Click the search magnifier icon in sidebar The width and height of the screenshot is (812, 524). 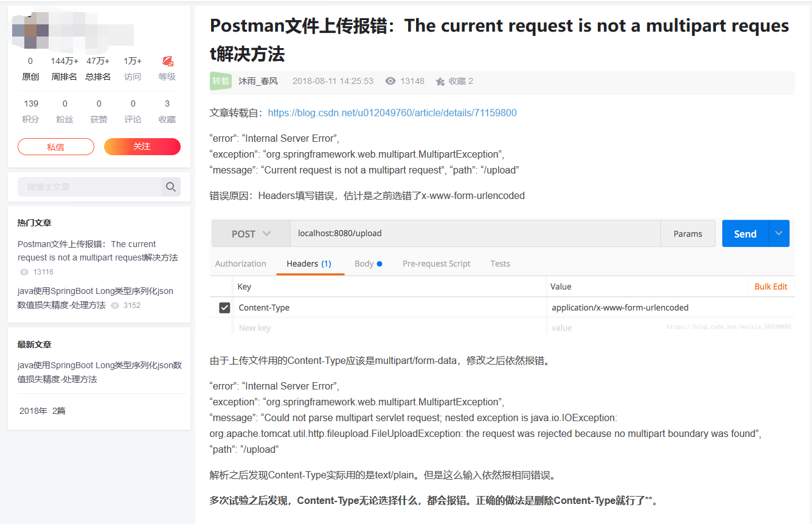(x=171, y=187)
